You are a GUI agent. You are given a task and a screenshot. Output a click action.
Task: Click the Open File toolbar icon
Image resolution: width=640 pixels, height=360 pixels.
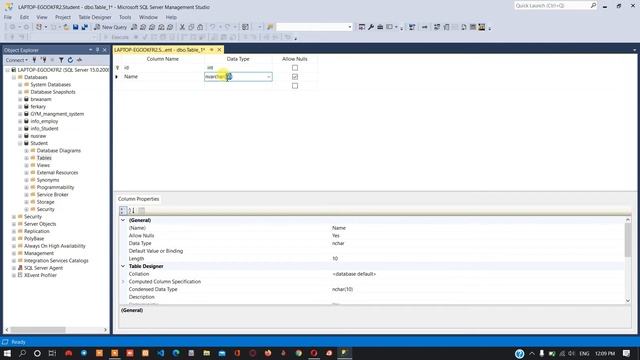pos(66,27)
